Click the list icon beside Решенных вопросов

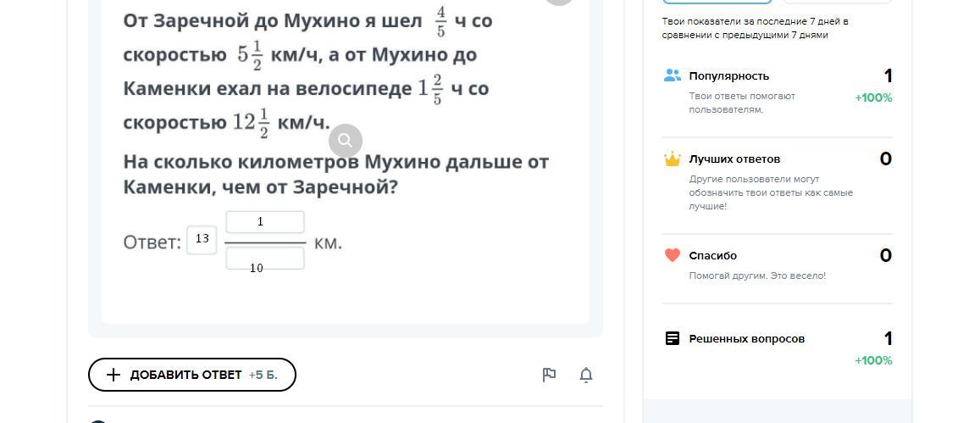[673, 338]
